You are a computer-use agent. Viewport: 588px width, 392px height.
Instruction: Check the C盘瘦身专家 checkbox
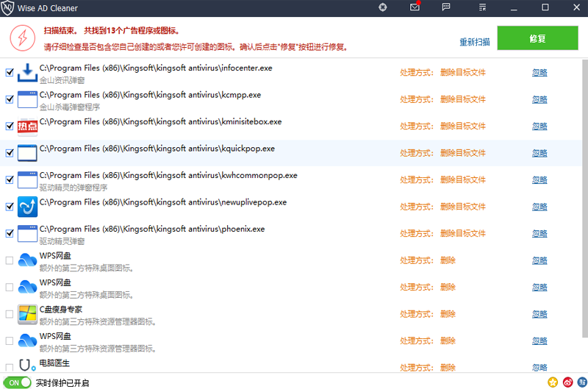(10, 314)
